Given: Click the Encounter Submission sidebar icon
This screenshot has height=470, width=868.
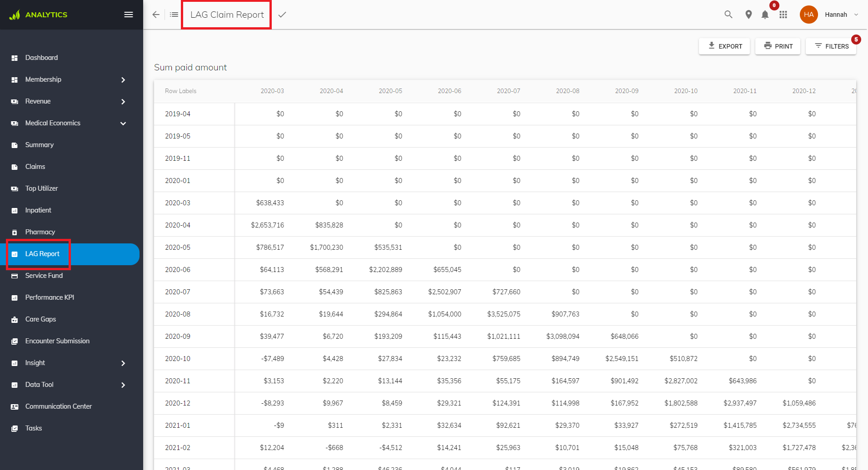Looking at the screenshot, I should (x=15, y=341).
